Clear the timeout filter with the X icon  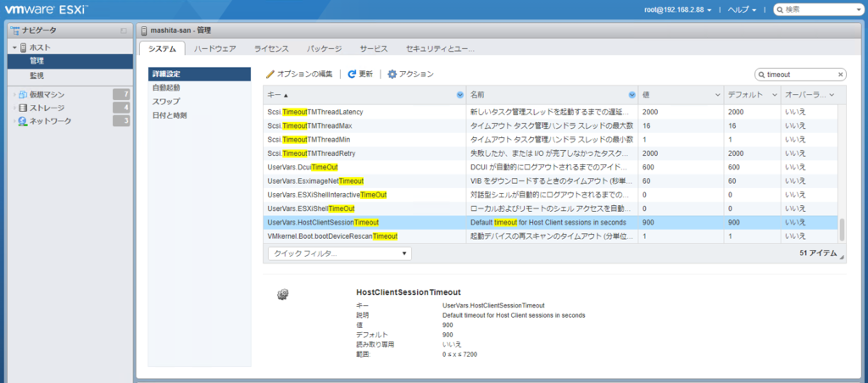pos(840,75)
